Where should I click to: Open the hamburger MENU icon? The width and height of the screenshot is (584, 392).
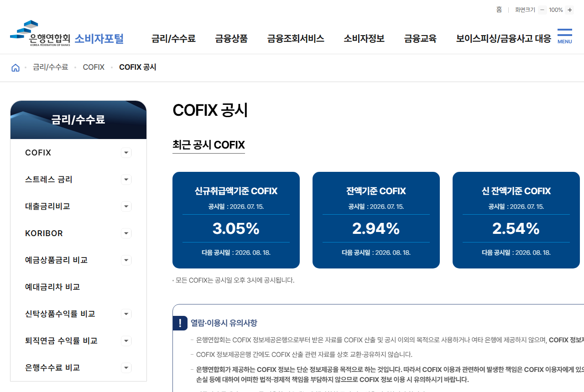pyautogui.click(x=564, y=36)
